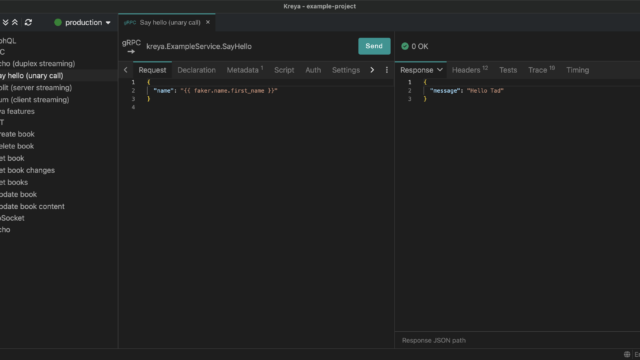
Task: Click the gRPC method type icon
Action: tap(131, 47)
